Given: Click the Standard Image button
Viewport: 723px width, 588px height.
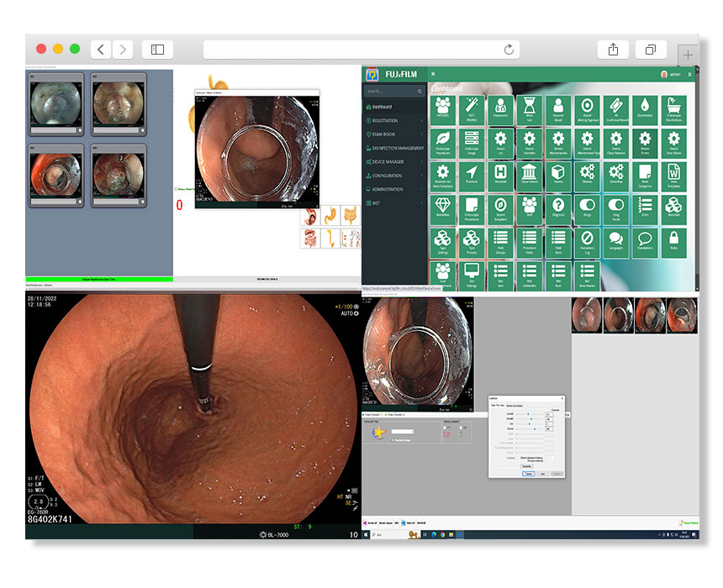Looking at the screenshot, I should tap(401, 440).
